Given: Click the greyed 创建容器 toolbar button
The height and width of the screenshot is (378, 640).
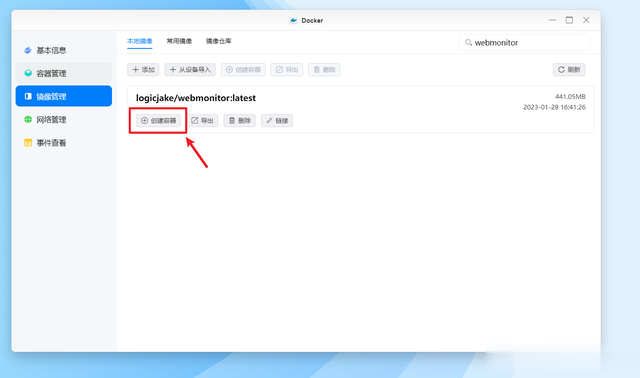Looking at the screenshot, I should [243, 69].
